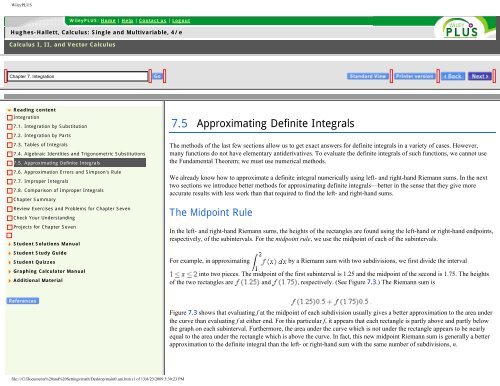
Task: Open the Integration reading item
Action: (x=26, y=117)
